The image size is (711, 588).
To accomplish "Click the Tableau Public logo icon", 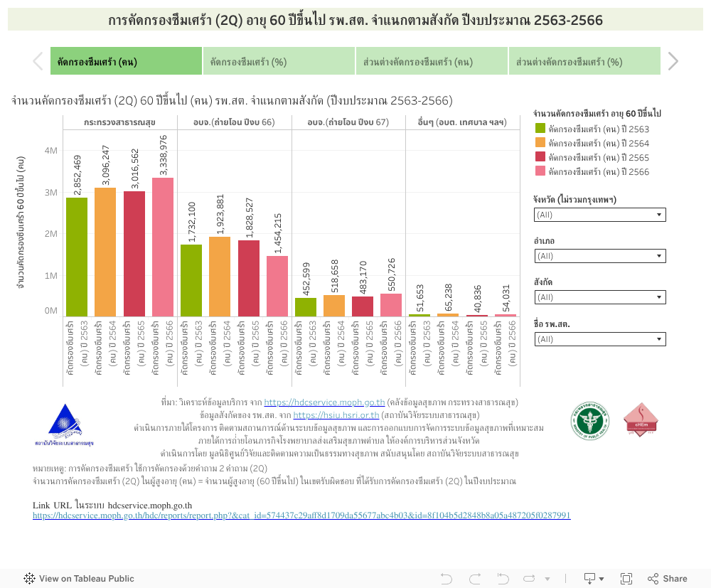I will pos(30,578).
